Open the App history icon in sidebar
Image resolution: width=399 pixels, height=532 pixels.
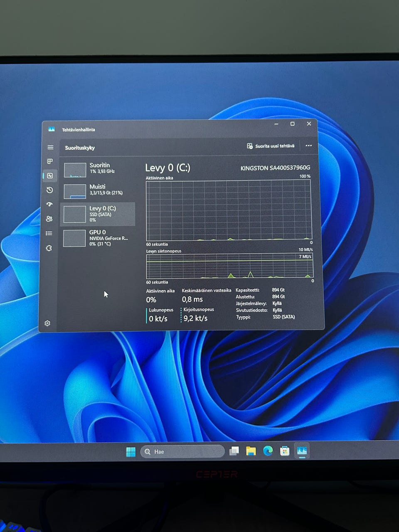point(50,190)
